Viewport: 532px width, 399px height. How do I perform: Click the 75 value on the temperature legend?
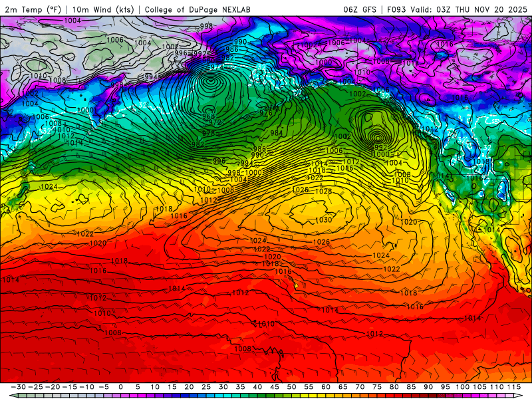pyautogui.click(x=377, y=387)
